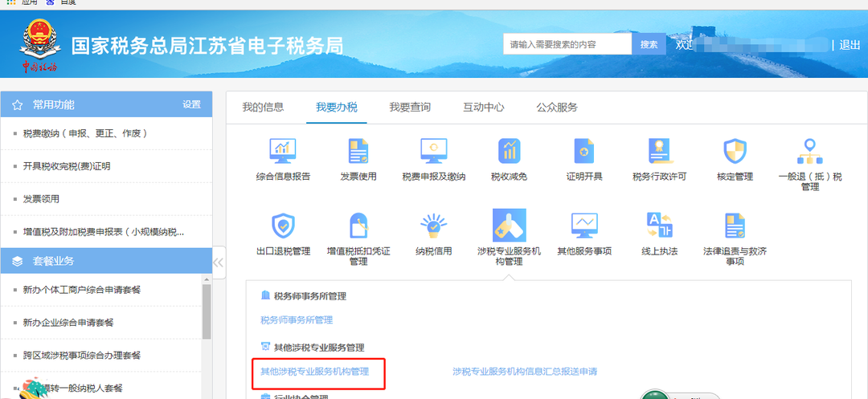
Task: Open 设置 for 常用功能
Action: click(191, 104)
